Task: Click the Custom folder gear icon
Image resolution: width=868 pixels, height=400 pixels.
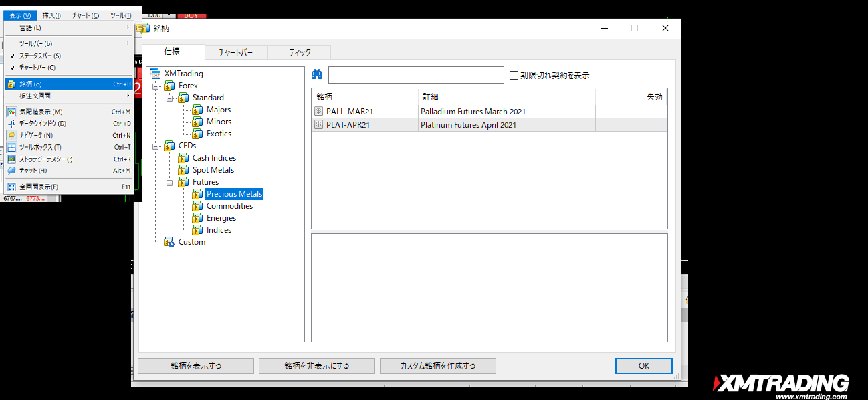Action: coord(169,242)
